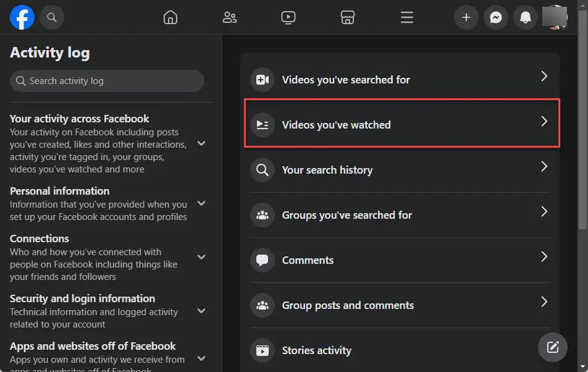Click the Personal information heading text

pyautogui.click(x=60, y=191)
